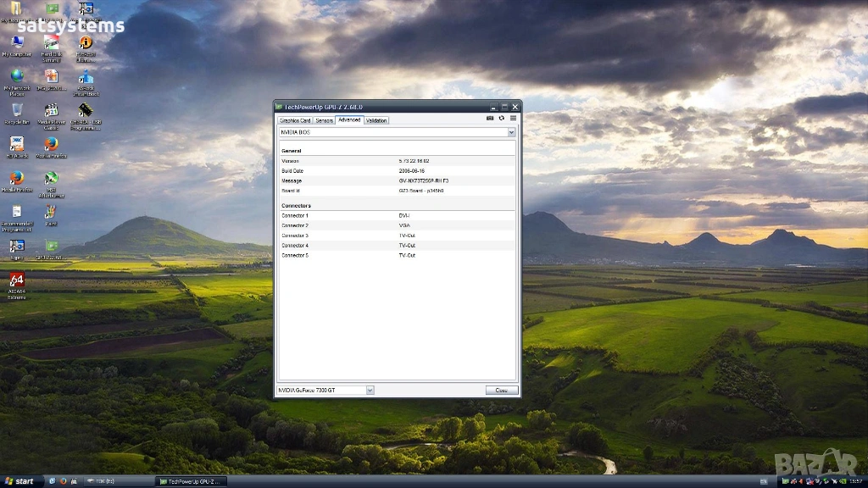Click the Close button in GPU-Z
The width and height of the screenshot is (868, 488).
point(501,391)
